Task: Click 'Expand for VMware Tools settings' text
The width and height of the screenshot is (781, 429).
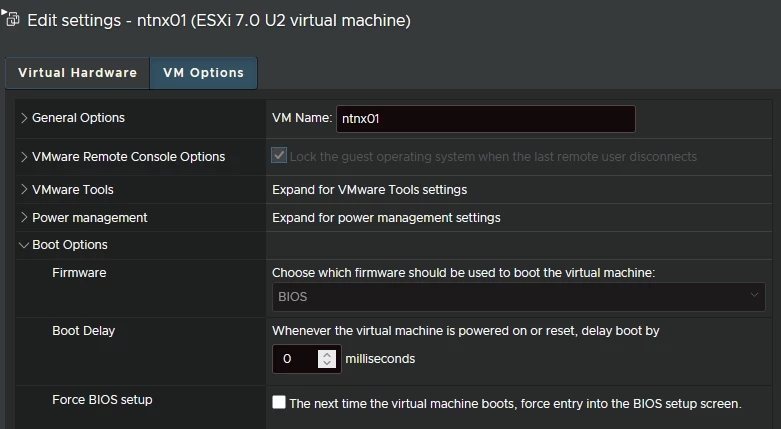Action: tap(370, 190)
